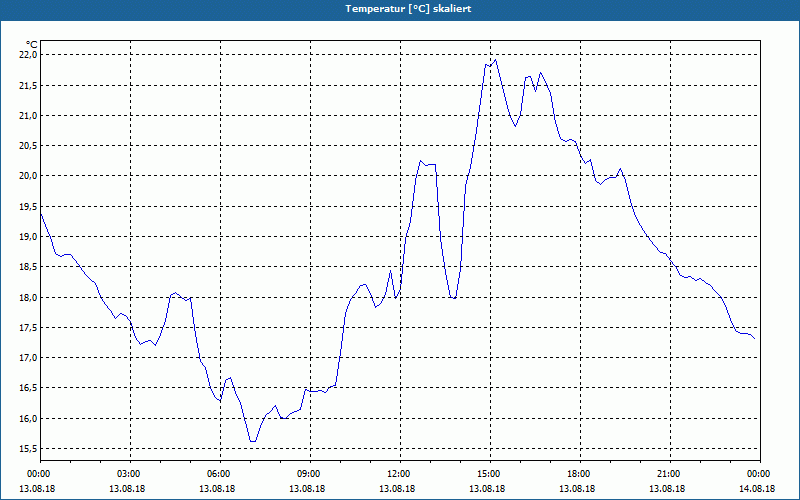Screen dimensions: 800x500
Task: Select the 21,5 y-axis label
Action: 30,85
